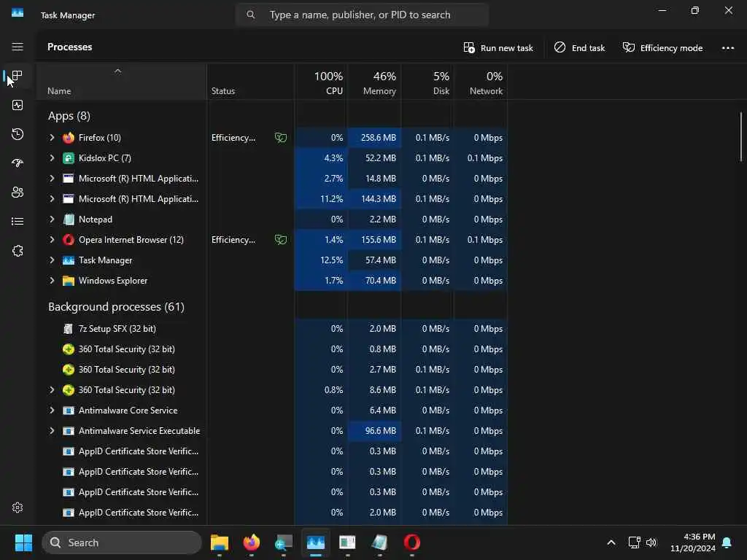
Task: Open the Windows Start menu
Action: [23, 542]
